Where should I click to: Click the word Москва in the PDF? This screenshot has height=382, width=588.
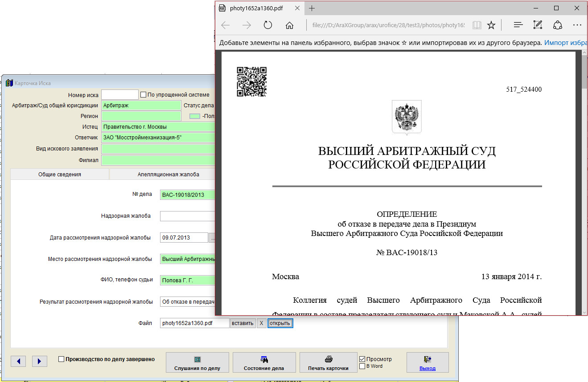pos(286,276)
